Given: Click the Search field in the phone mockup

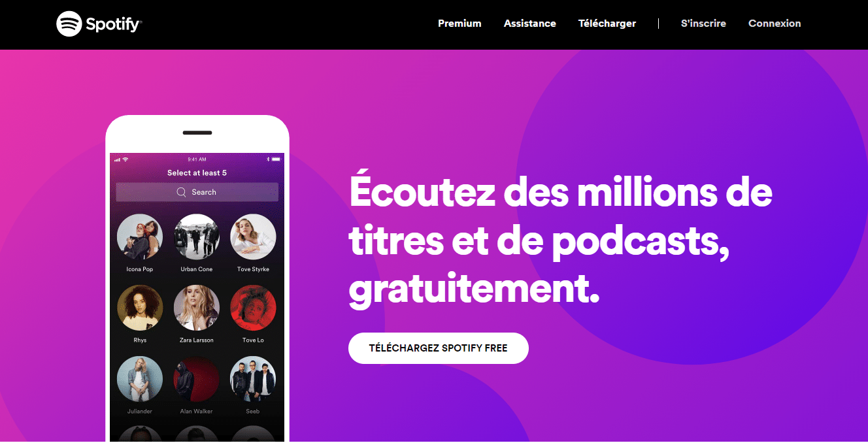Looking at the screenshot, I should tap(197, 192).
